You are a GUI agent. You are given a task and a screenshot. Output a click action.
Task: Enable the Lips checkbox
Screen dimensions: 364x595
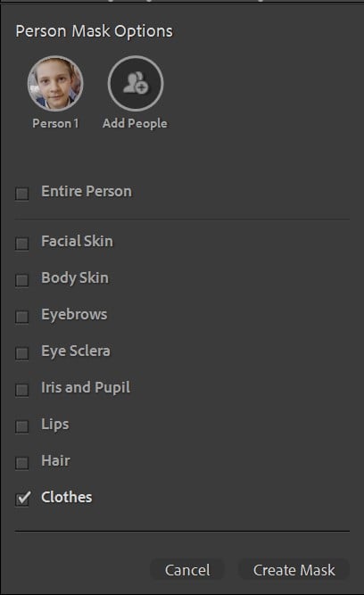click(22, 426)
